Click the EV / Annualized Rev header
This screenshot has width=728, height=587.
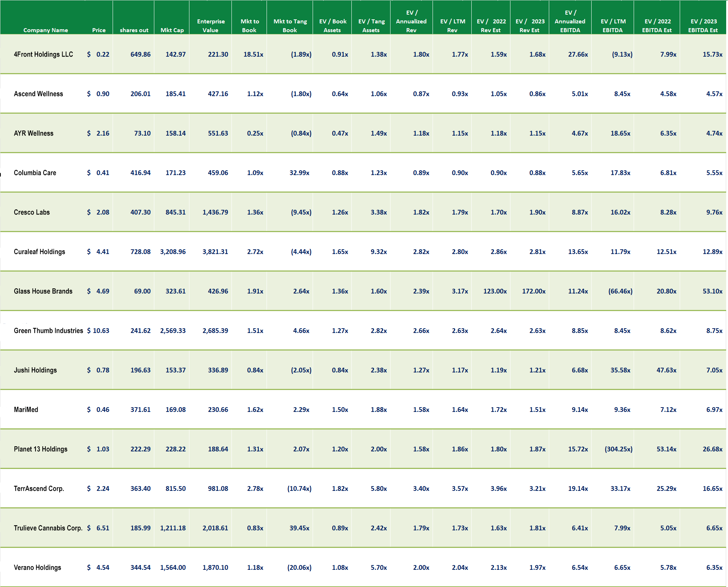click(x=411, y=21)
